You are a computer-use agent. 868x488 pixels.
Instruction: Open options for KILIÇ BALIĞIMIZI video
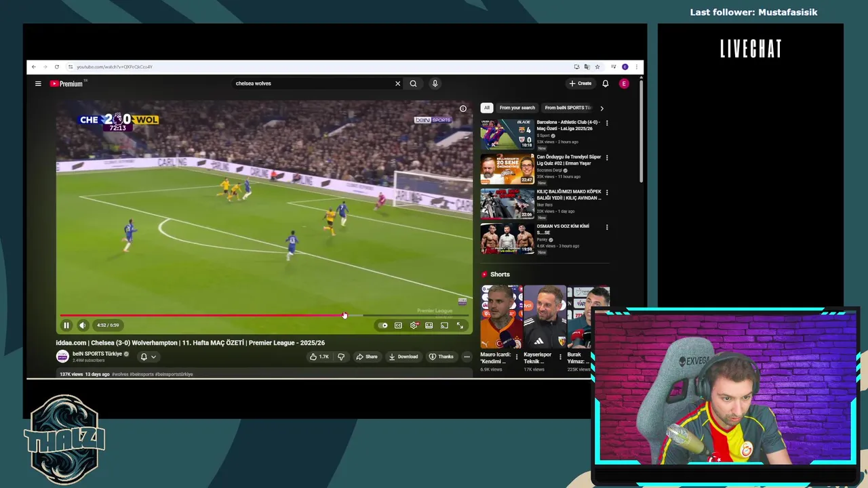coord(607,192)
